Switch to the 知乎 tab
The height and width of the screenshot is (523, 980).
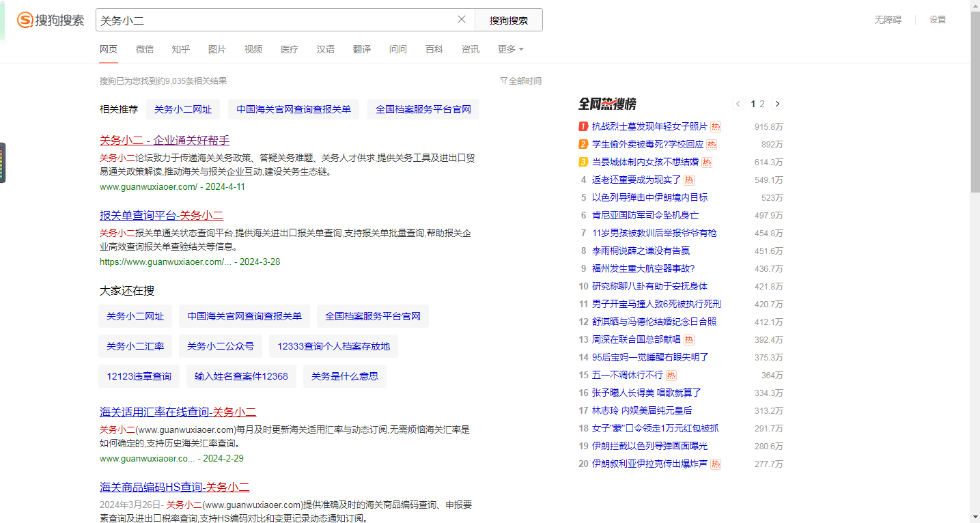(x=181, y=49)
